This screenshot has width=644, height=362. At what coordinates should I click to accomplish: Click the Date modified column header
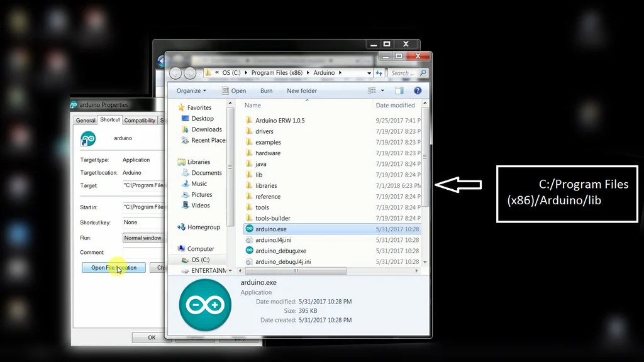pyautogui.click(x=396, y=105)
